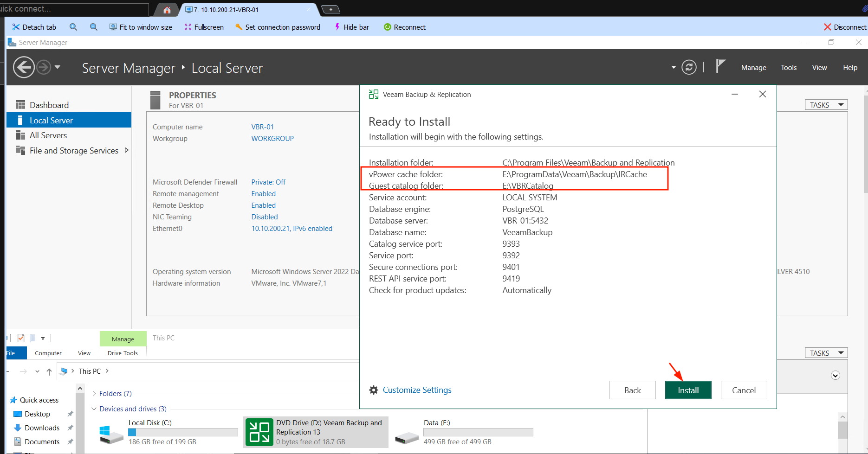Viewport: 868px width, 454px height.
Task: Open the Manage menu
Action: point(753,68)
